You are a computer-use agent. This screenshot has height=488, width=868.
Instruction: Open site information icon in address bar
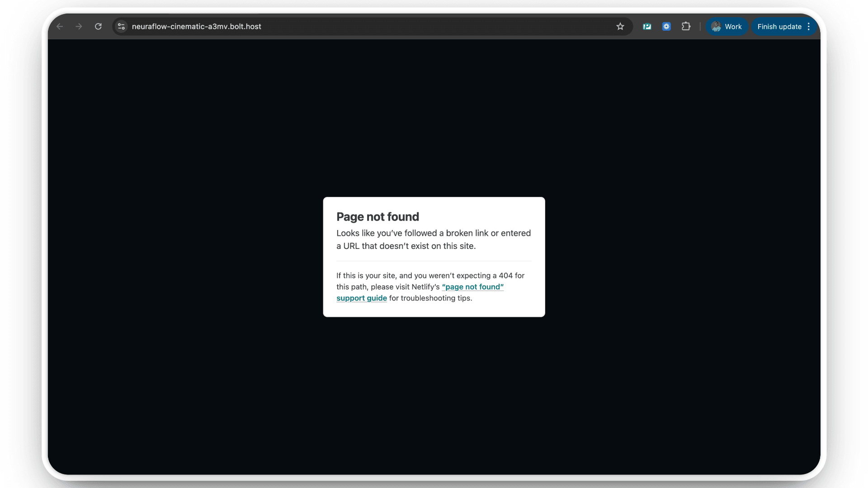click(x=121, y=27)
